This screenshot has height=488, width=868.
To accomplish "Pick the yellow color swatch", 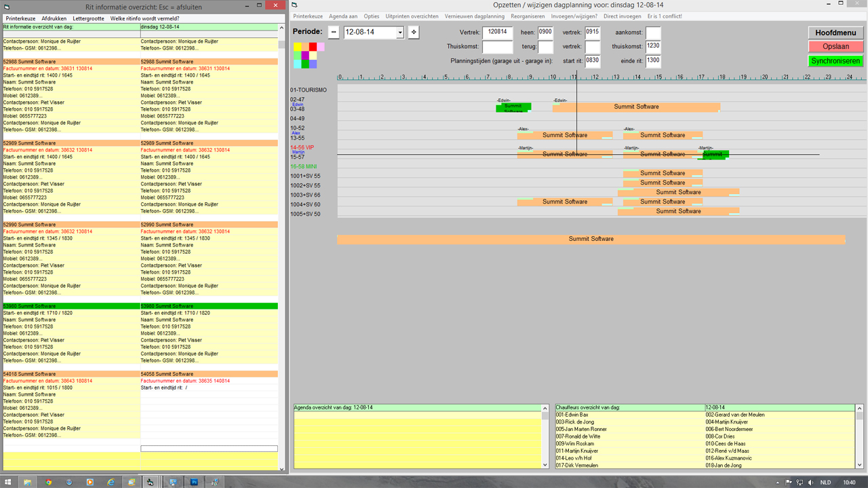I will [298, 47].
